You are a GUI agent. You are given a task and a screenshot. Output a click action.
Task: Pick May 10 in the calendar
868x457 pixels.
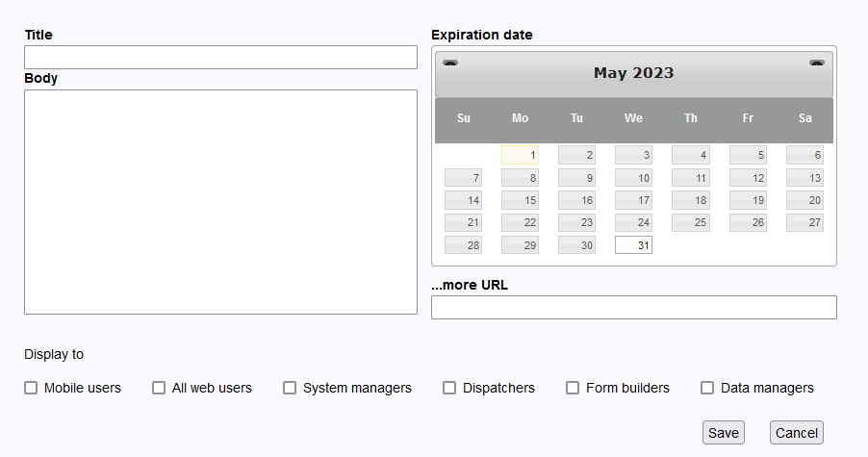tap(633, 178)
